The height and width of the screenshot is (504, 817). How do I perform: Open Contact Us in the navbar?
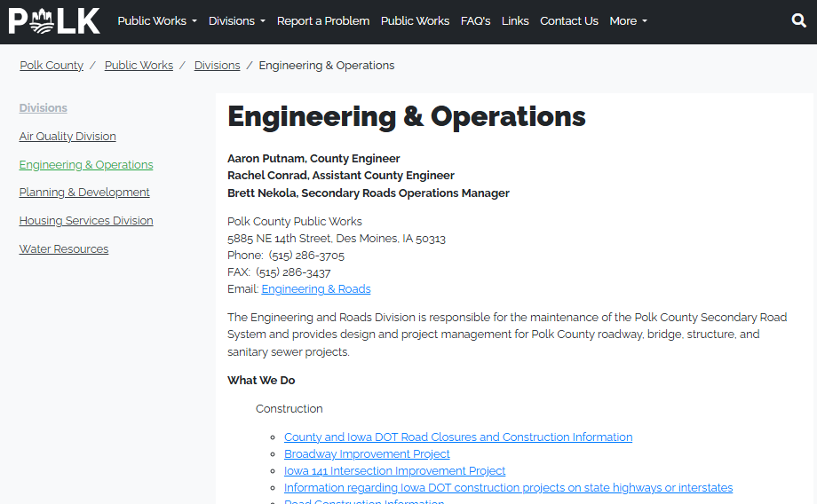[x=569, y=20]
